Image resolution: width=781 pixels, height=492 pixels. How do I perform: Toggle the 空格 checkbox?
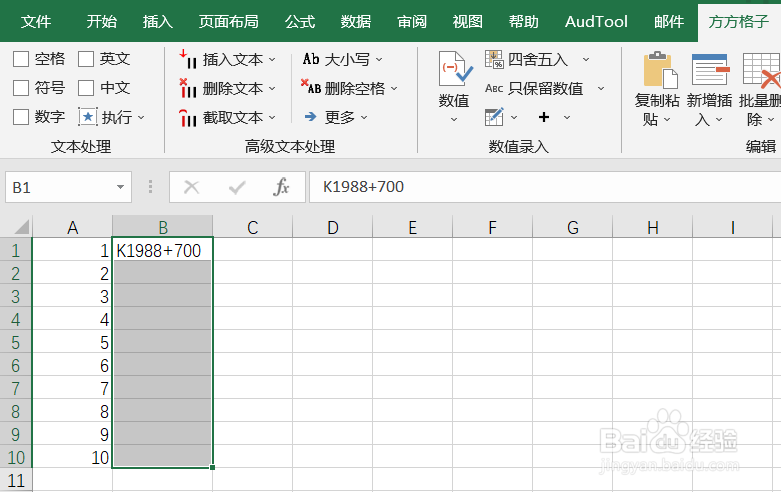[x=20, y=59]
